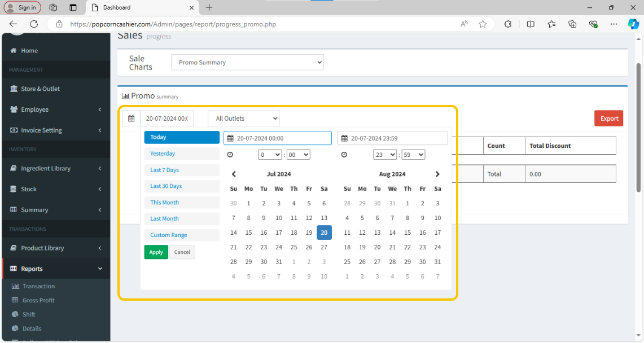644x343 pixels.
Task: Open the end hour dropdown showing 23
Action: 385,155
